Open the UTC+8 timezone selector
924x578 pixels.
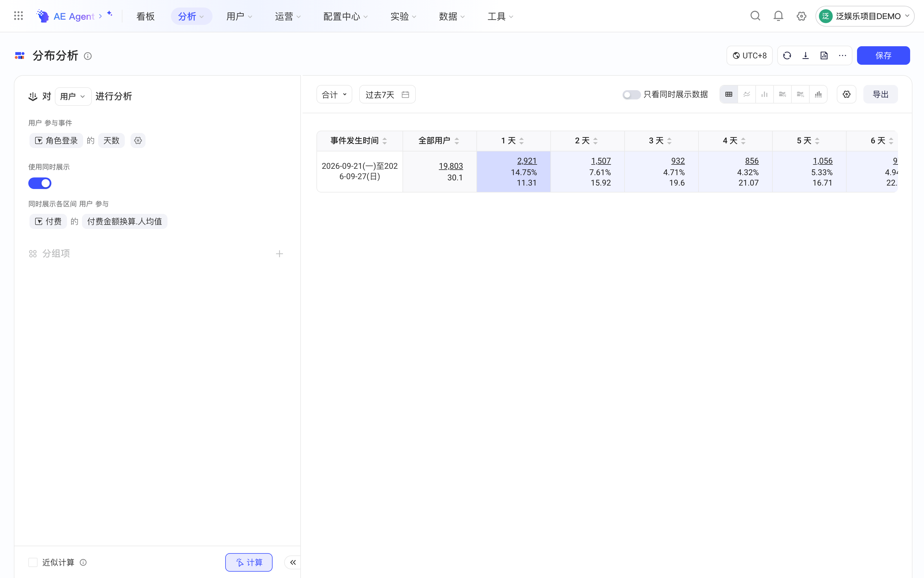click(x=750, y=56)
